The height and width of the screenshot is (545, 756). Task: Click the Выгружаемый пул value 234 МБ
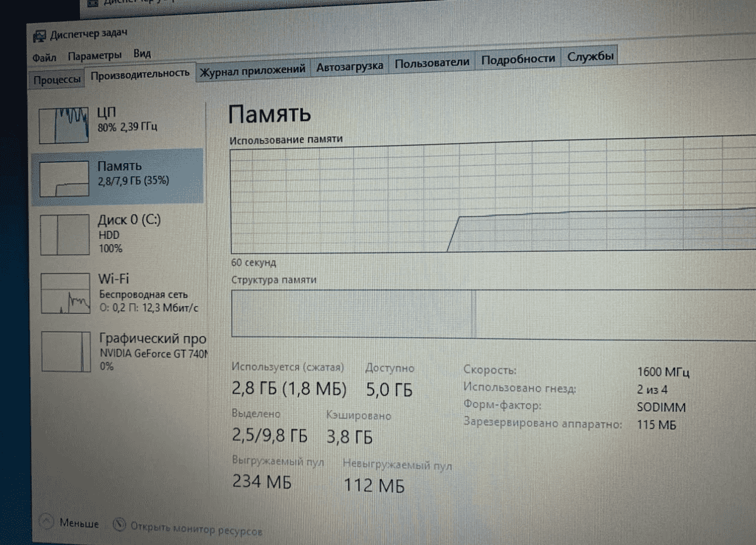click(x=262, y=482)
